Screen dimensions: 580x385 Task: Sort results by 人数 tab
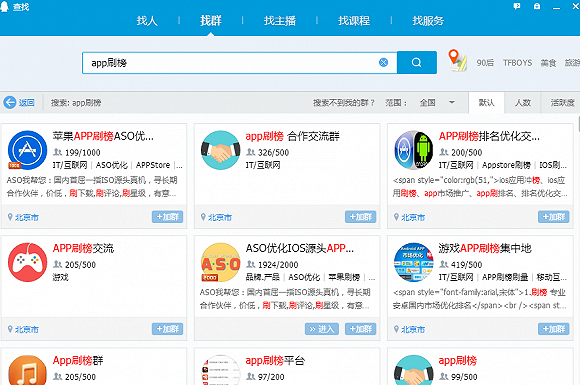coord(523,103)
